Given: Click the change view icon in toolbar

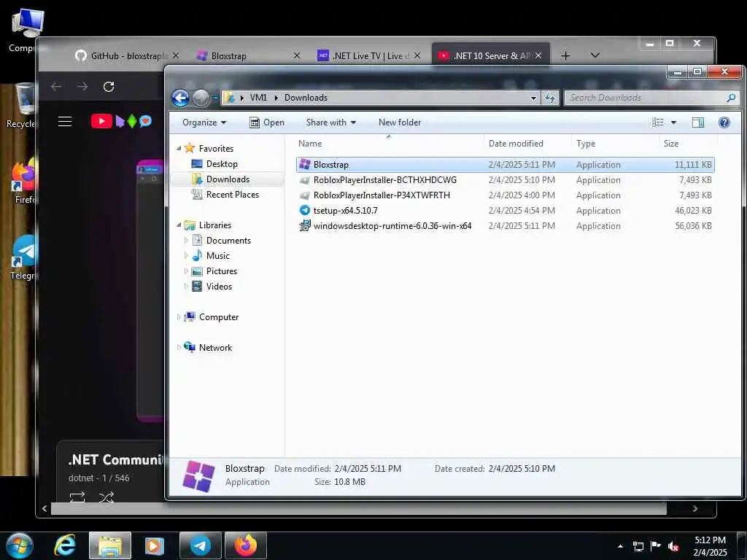Looking at the screenshot, I should tap(658, 122).
